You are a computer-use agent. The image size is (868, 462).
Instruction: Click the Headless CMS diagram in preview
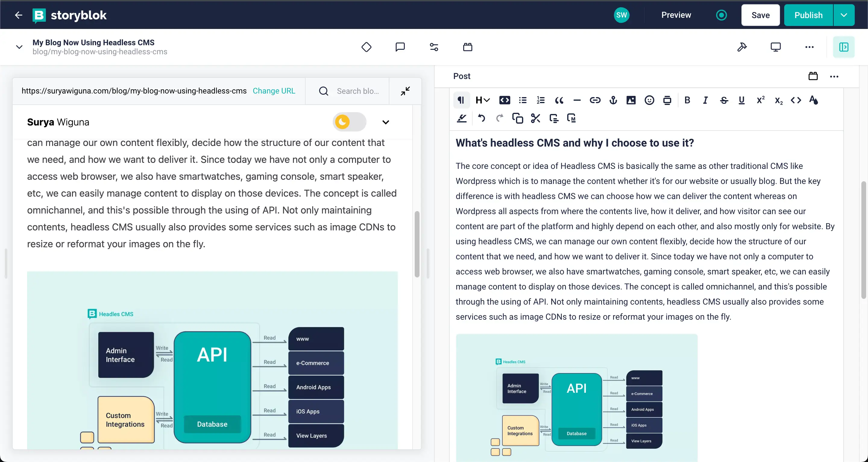click(212, 360)
